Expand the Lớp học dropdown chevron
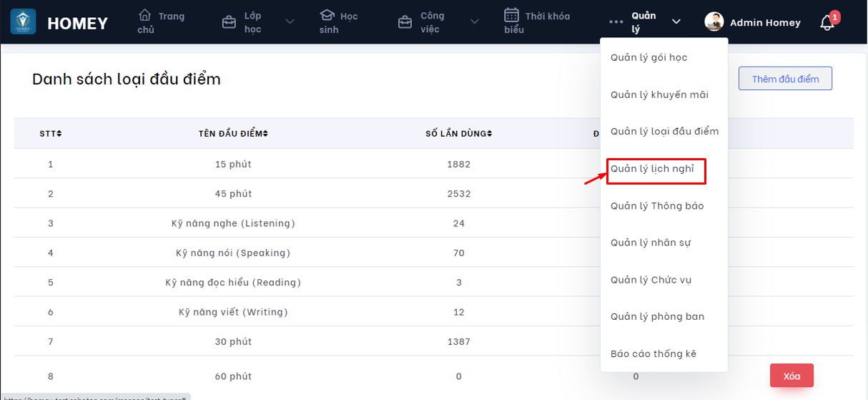 (290, 22)
